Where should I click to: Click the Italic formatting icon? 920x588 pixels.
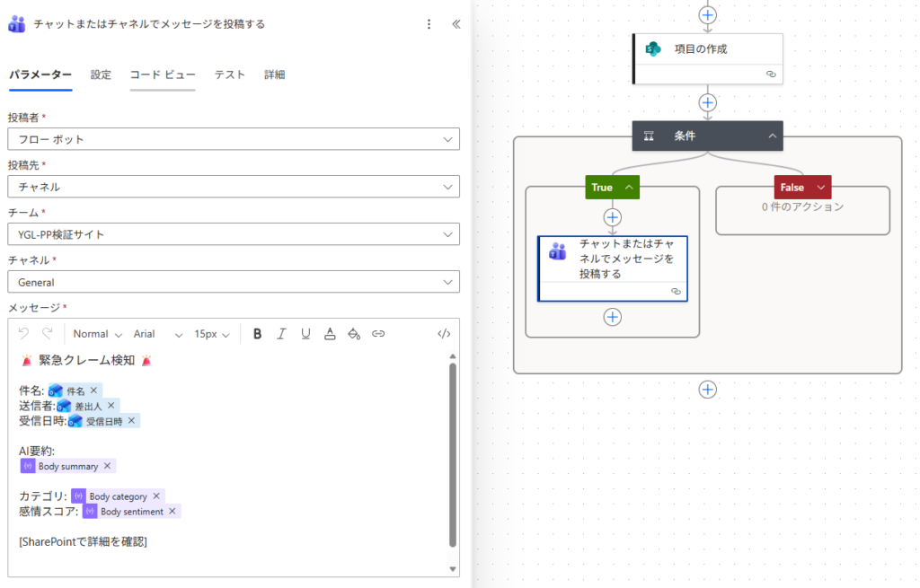pos(281,334)
